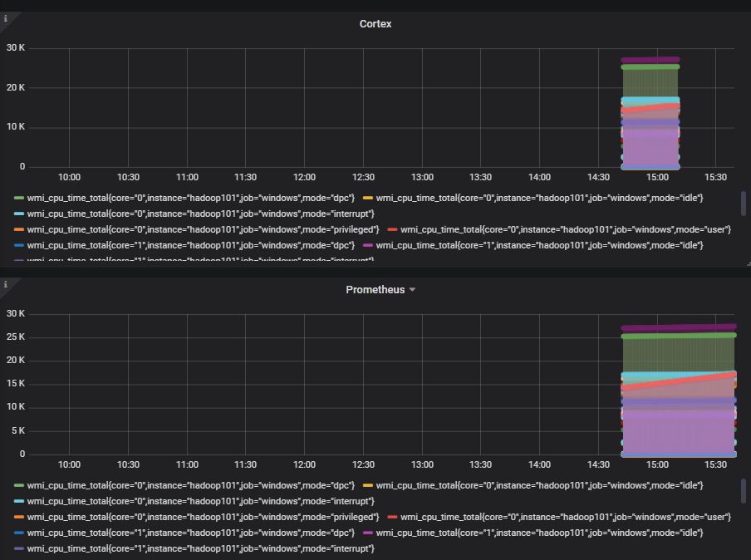Click the Prometheus panel title text

coord(375,290)
